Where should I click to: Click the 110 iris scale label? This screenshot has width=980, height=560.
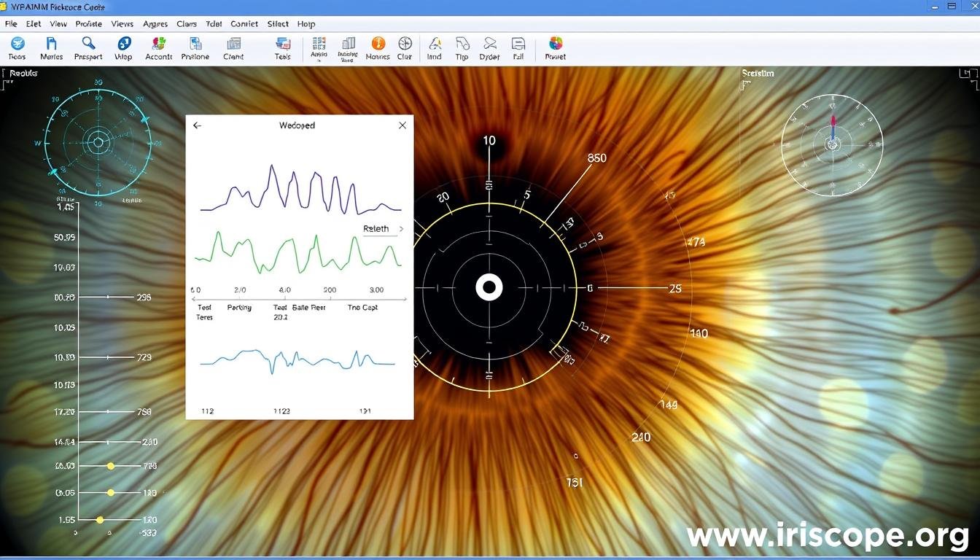point(699,334)
